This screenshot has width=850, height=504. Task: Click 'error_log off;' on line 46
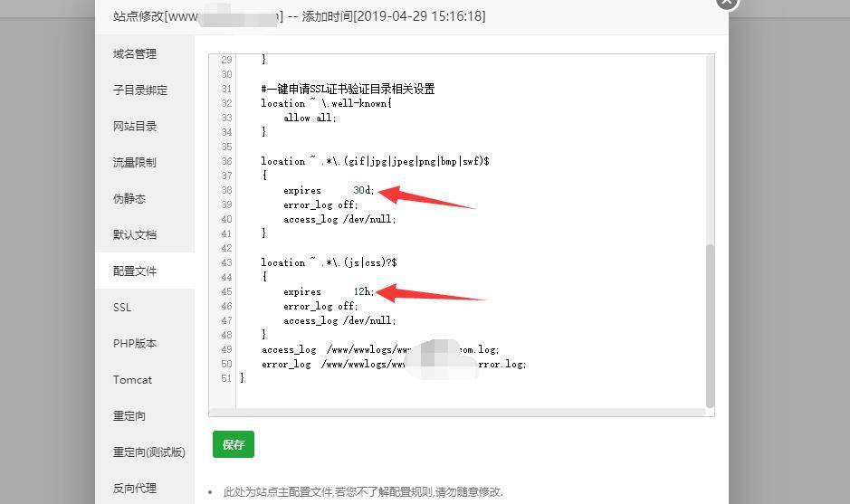point(320,306)
